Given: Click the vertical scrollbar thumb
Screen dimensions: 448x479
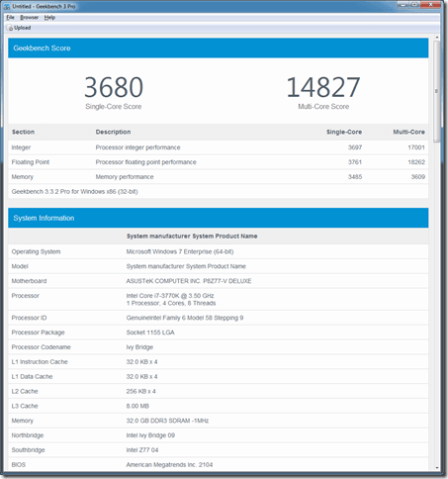Looking at the screenshot, I should pos(436,91).
